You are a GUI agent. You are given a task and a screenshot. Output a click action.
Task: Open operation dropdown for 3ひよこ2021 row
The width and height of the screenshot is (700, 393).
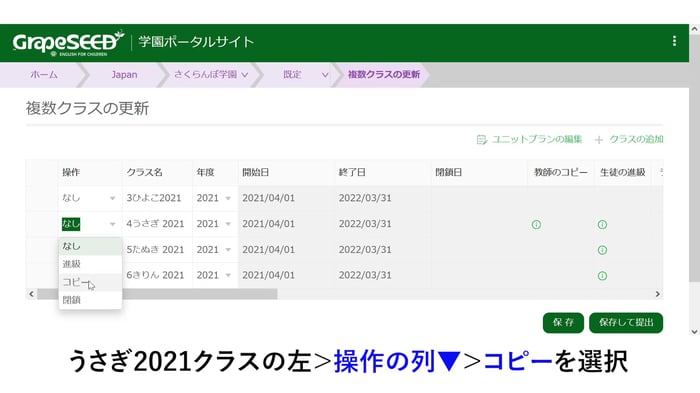(x=89, y=198)
